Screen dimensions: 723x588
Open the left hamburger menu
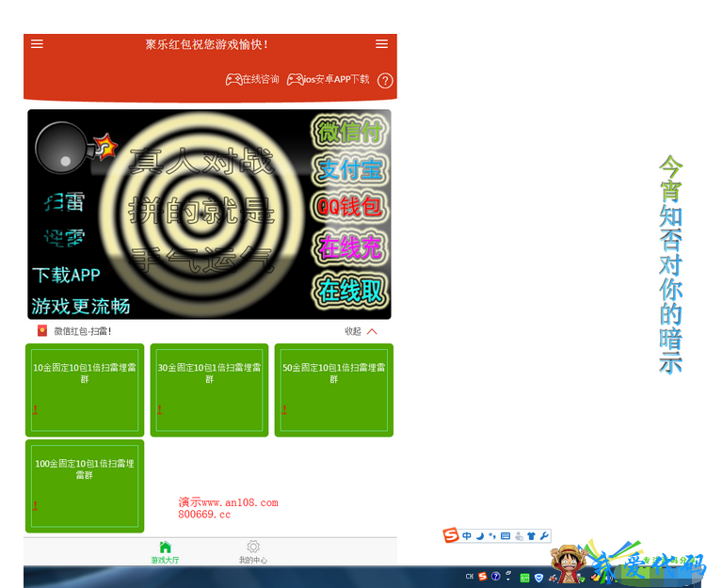(x=37, y=44)
